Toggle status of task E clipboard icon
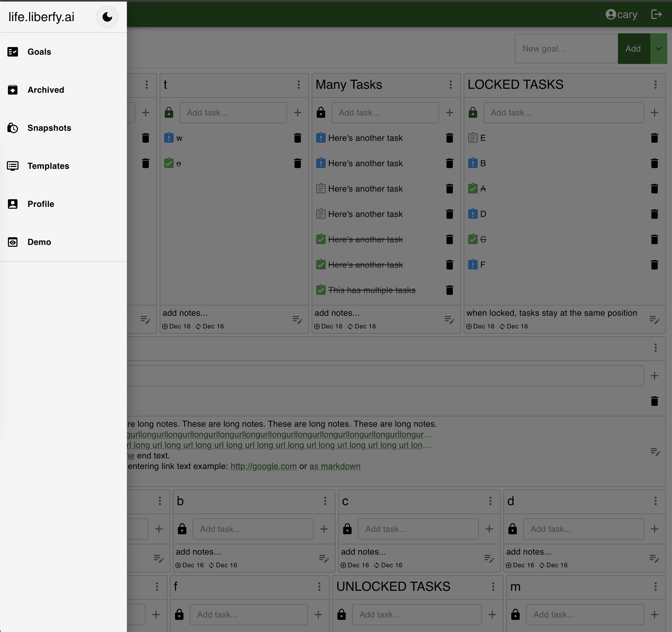The image size is (672, 632). pyautogui.click(x=473, y=138)
